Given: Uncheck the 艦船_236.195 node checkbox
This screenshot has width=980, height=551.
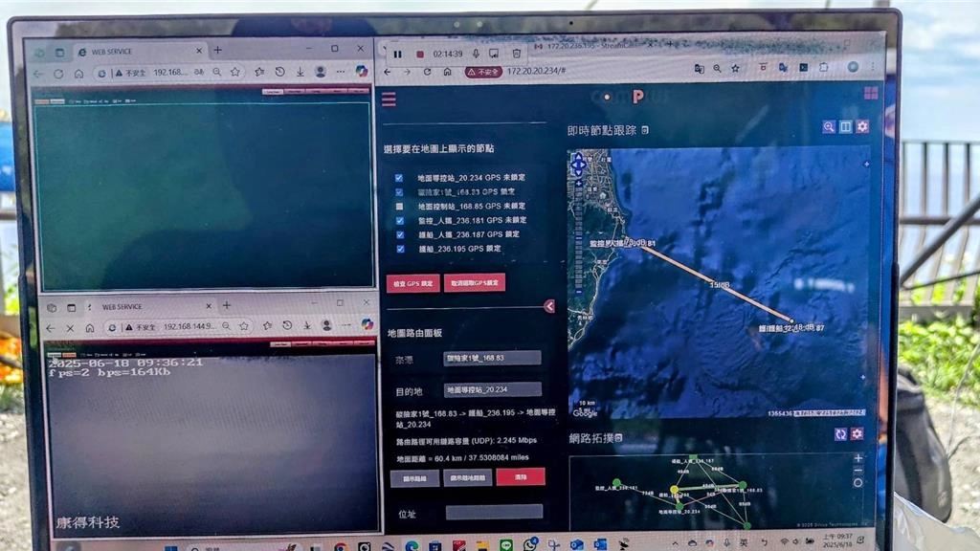Looking at the screenshot, I should click(x=399, y=249).
